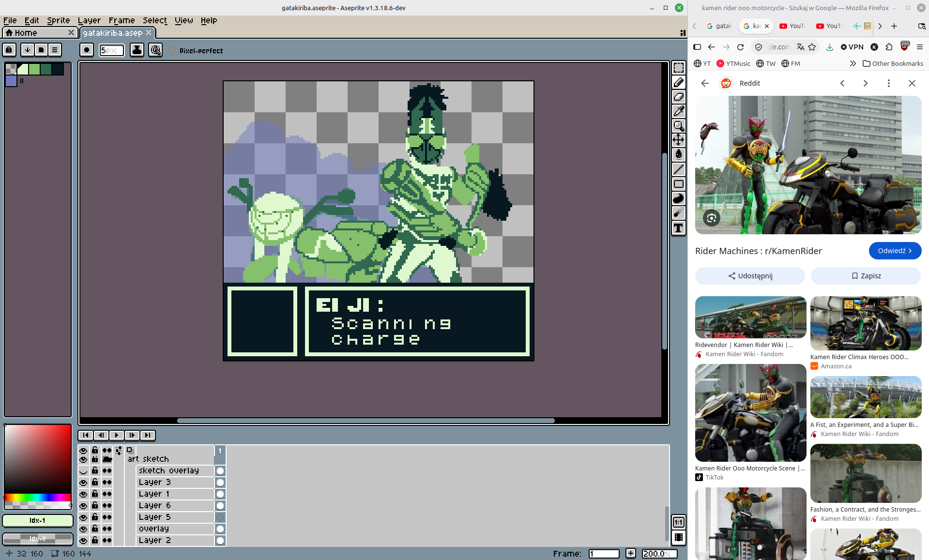
Task: Click the ink type button in context bar
Action: pos(137,50)
